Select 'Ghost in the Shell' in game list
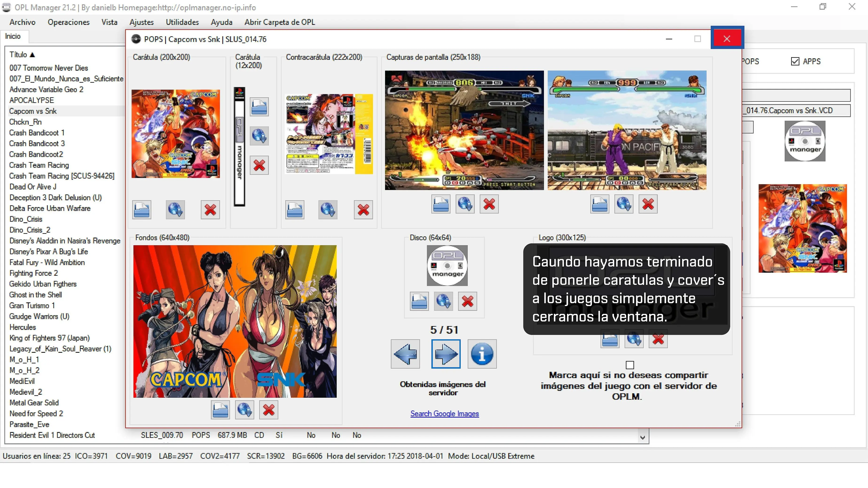Viewport: 868px width, 488px height. (35, 295)
